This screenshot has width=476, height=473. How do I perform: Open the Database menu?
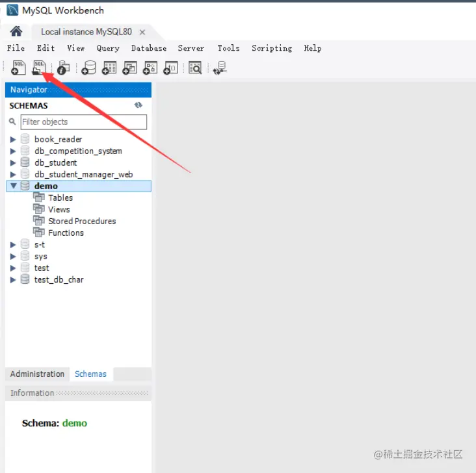pyautogui.click(x=149, y=48)
